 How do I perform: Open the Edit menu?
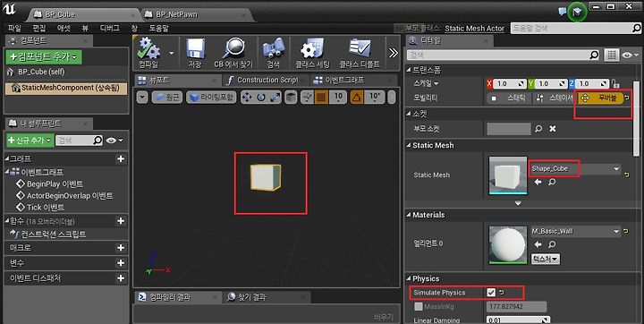[x=39, y=28]
